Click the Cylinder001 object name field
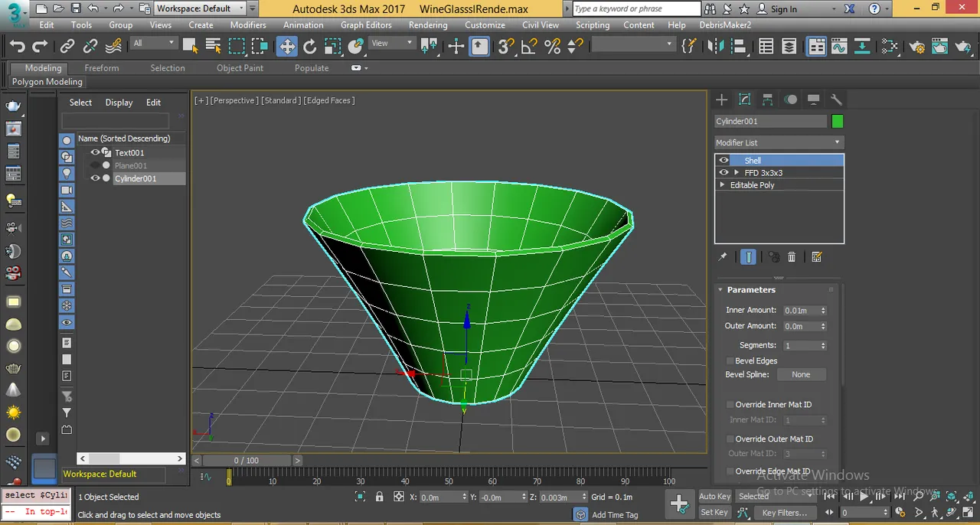Image resolution: width=980 pixels, height=525 pixels. (770, 121)
